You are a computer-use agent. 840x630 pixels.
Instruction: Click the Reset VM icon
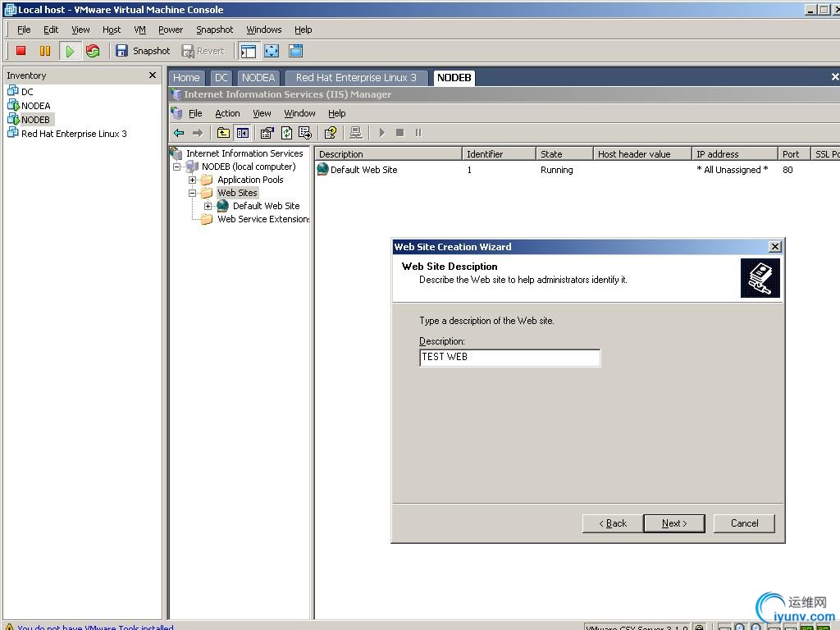[93, 51]
